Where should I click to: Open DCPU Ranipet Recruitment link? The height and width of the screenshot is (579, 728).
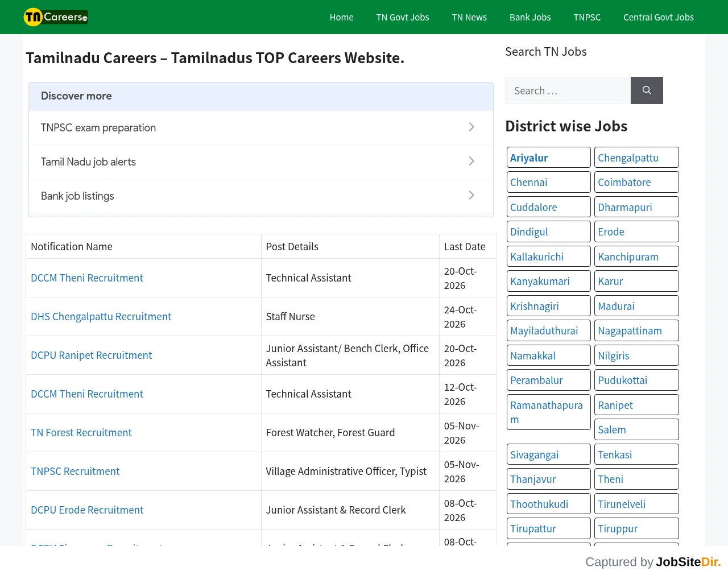click(x=91, y=355)
